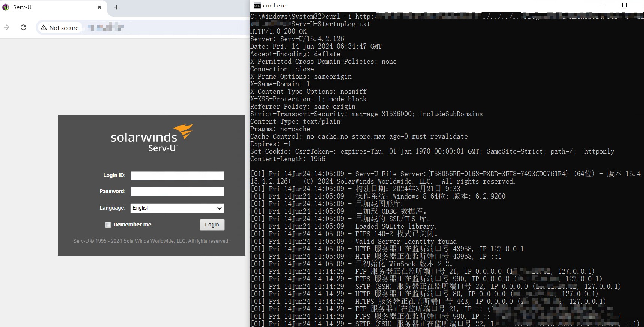Close the Serv-U browser tab
The image size is (644, 327).
point(99,7)
